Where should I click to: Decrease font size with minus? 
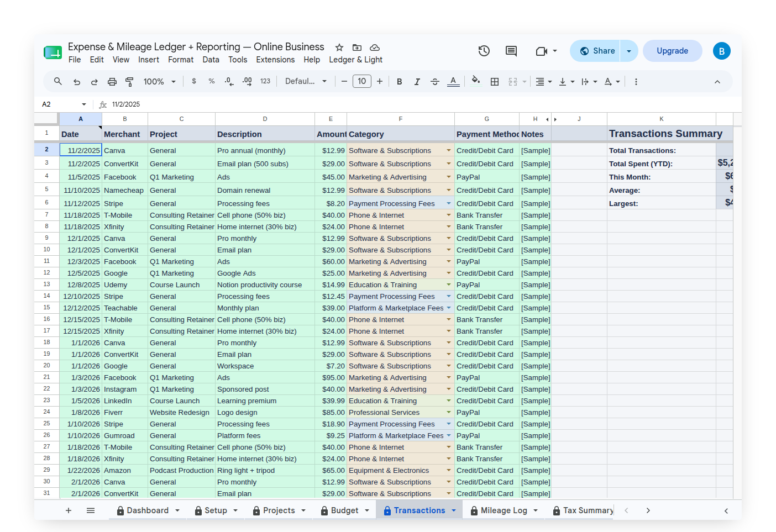(x=344, y=81)
